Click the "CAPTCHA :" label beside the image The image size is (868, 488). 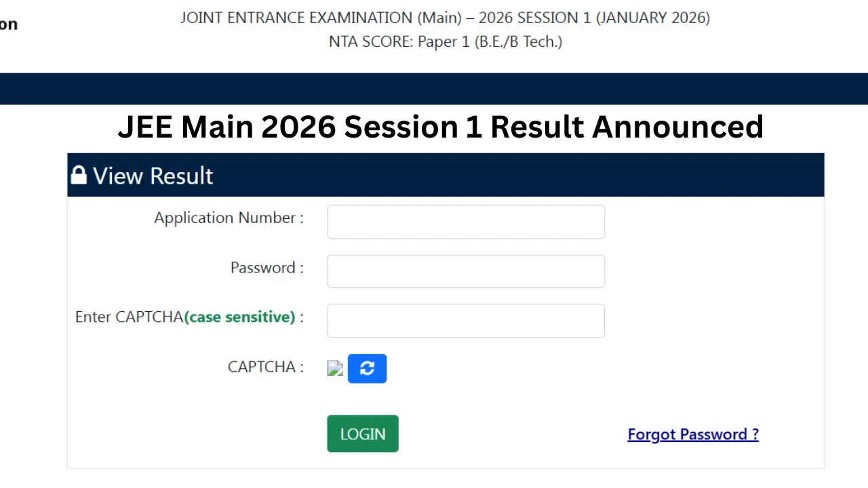(x=265, y=367)
